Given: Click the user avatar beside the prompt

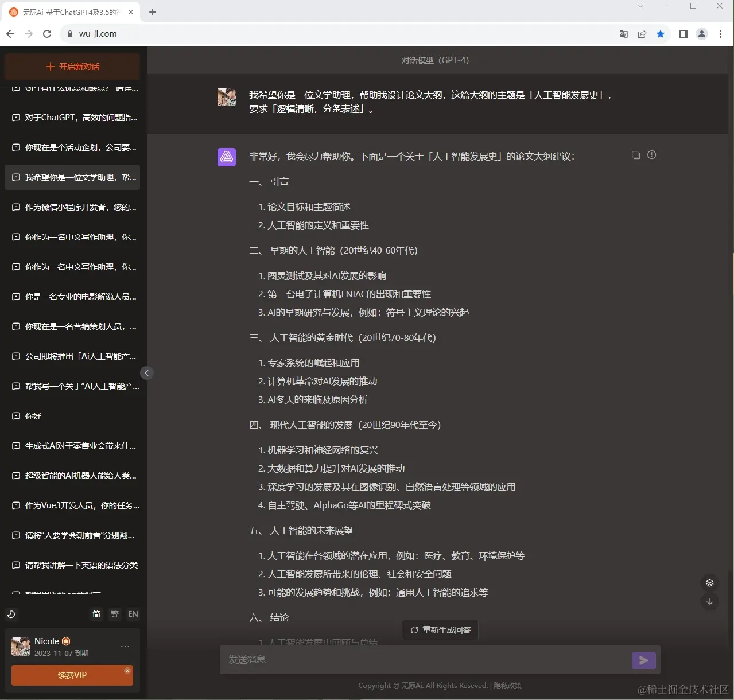Looking at the screenshot, I should coord(227,97).
